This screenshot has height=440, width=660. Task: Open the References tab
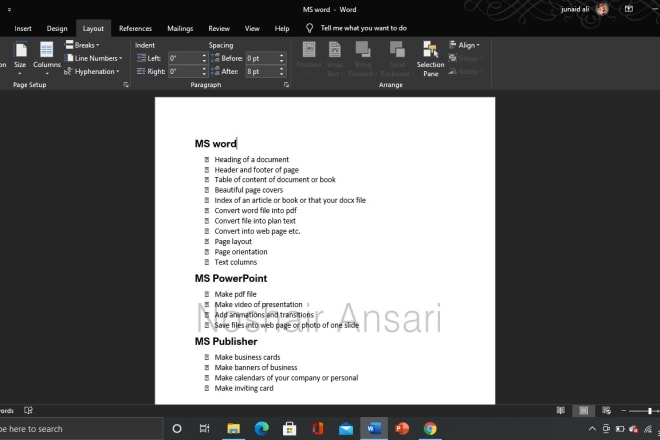click(x=135, y=28)
